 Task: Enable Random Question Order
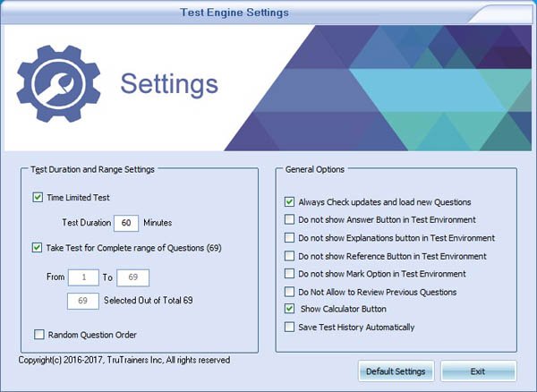pos(39,334)
